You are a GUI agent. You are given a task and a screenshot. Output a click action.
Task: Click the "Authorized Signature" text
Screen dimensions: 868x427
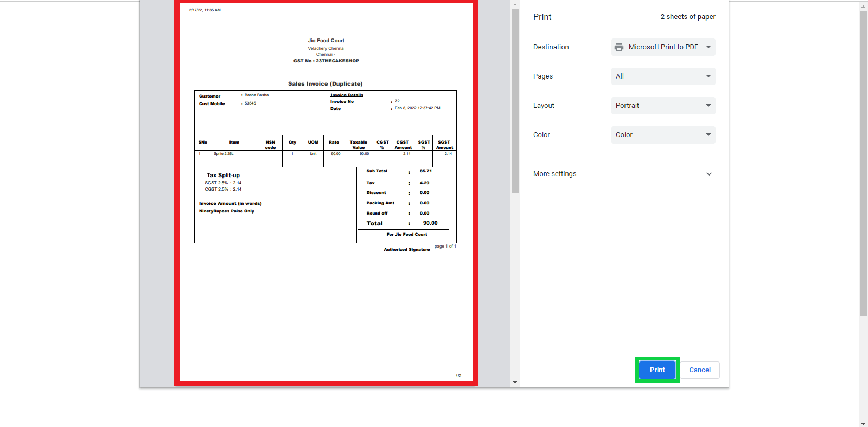tap(407, 250)
